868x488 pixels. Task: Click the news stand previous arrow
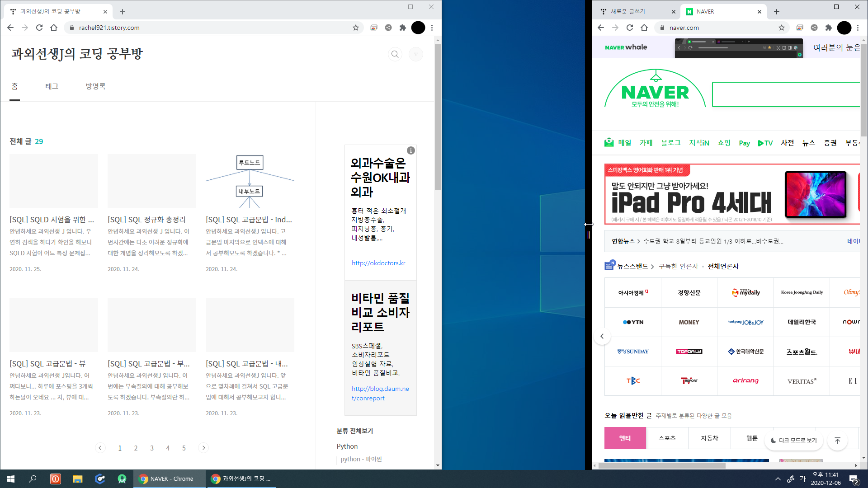(x=602, y=336)
